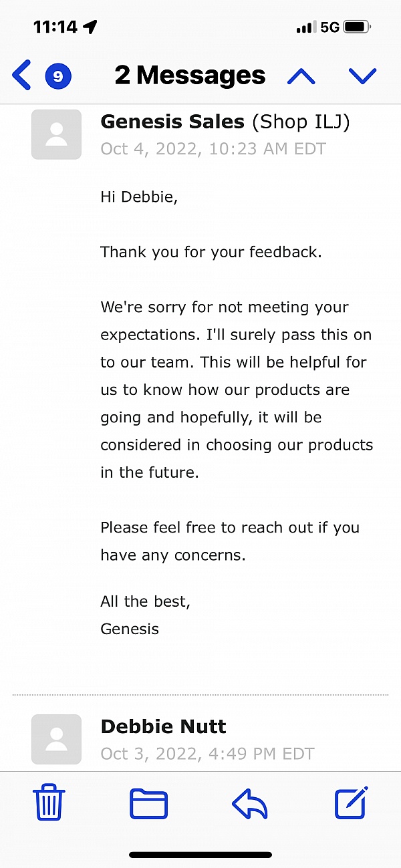
Task: Move message using folder icon
Action: 148,804
